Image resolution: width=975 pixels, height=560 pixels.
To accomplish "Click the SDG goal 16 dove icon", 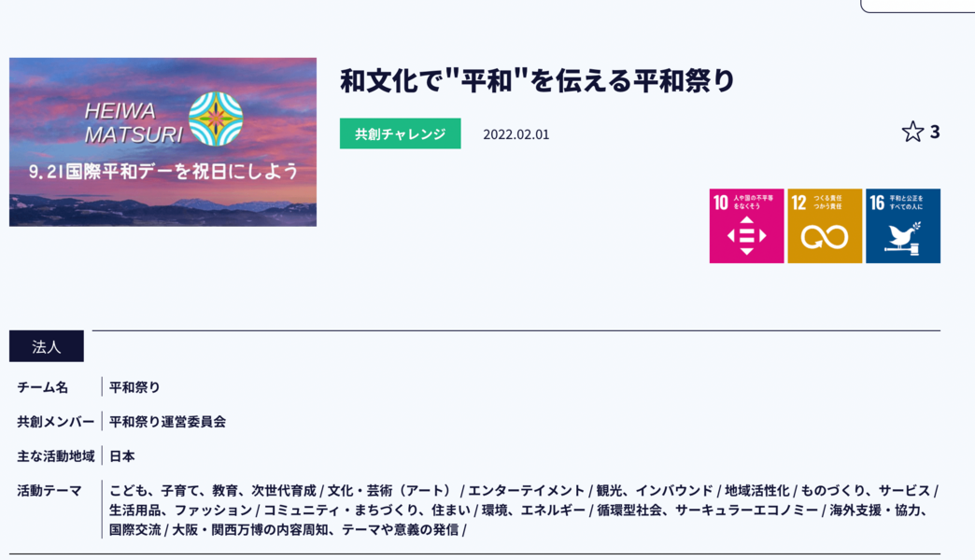I will pyautogui.click(x=902, y=226).
